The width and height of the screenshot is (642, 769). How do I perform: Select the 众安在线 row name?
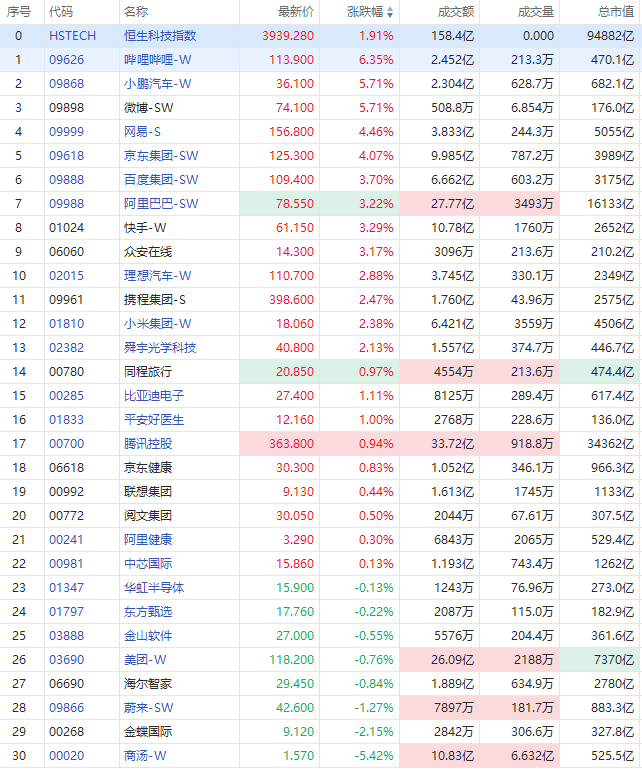click(x=148, y=252)
